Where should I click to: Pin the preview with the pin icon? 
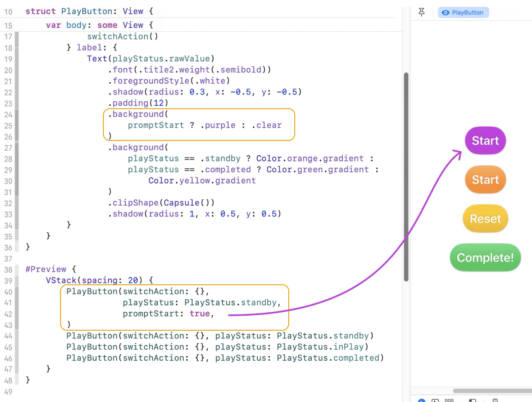(x=422, y=12)
